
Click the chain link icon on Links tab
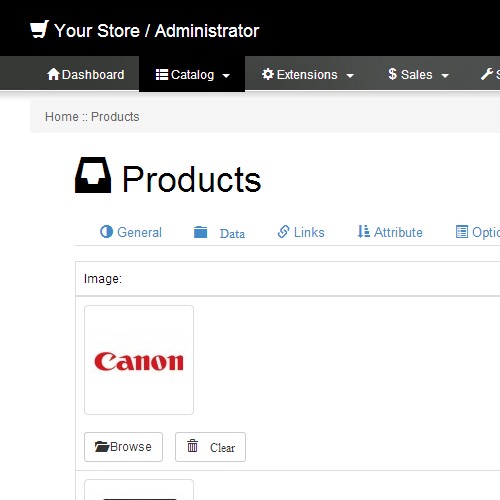coord(283,232)
